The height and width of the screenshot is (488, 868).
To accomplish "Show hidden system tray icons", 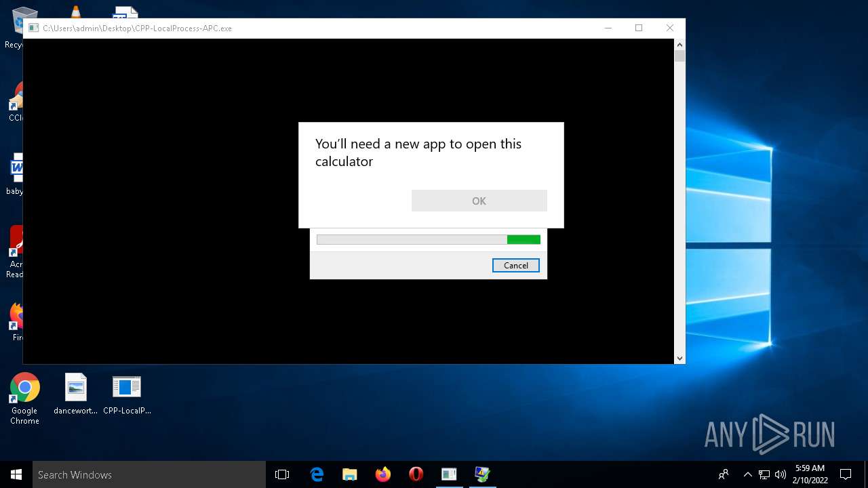I will click(x=747, y=474).
